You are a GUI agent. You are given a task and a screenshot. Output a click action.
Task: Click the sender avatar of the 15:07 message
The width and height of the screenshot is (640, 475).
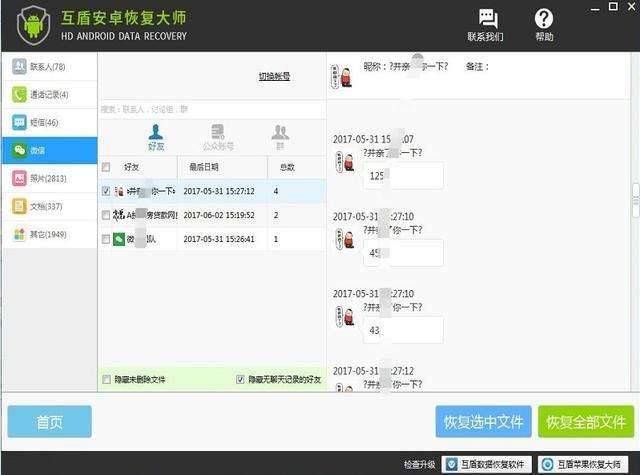[345, 162]
